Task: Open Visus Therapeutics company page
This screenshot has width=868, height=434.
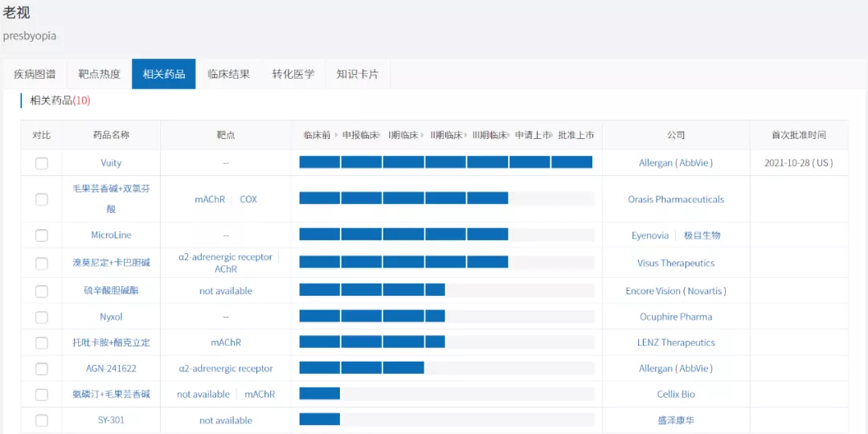Action: 676,263
